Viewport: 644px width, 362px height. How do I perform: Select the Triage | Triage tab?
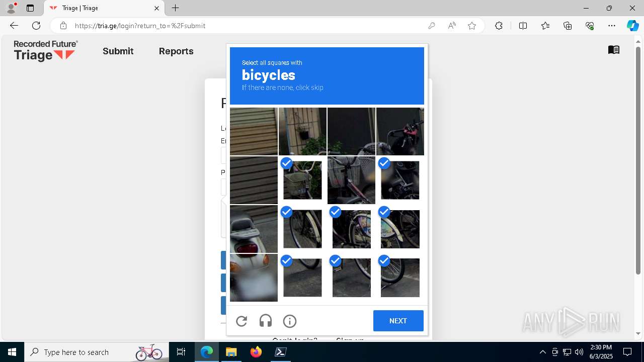coord(104,8)
